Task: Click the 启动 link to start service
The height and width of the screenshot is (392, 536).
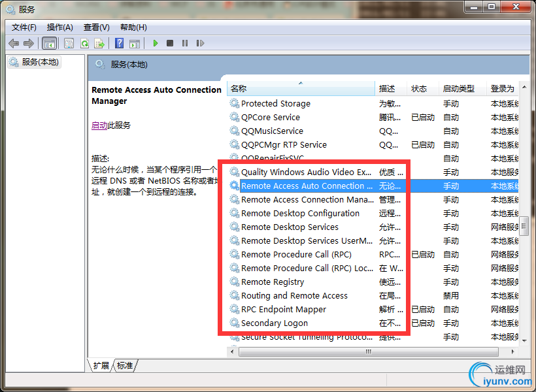Action: click(x=99, y=125)
